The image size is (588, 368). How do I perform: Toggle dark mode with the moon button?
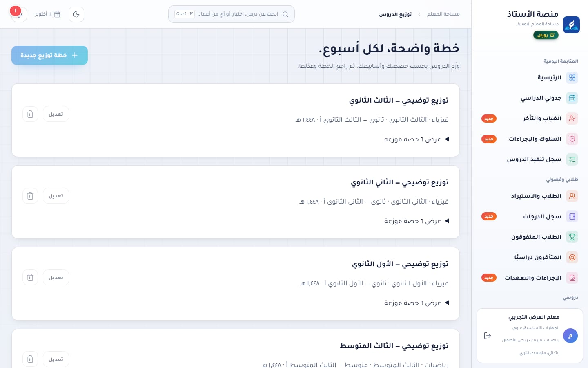point(76,14)
